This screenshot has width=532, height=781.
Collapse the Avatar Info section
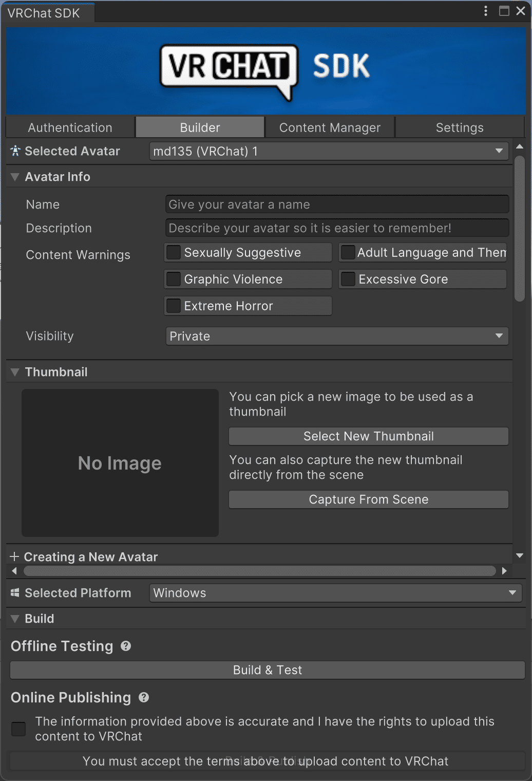tap(15, 177)
